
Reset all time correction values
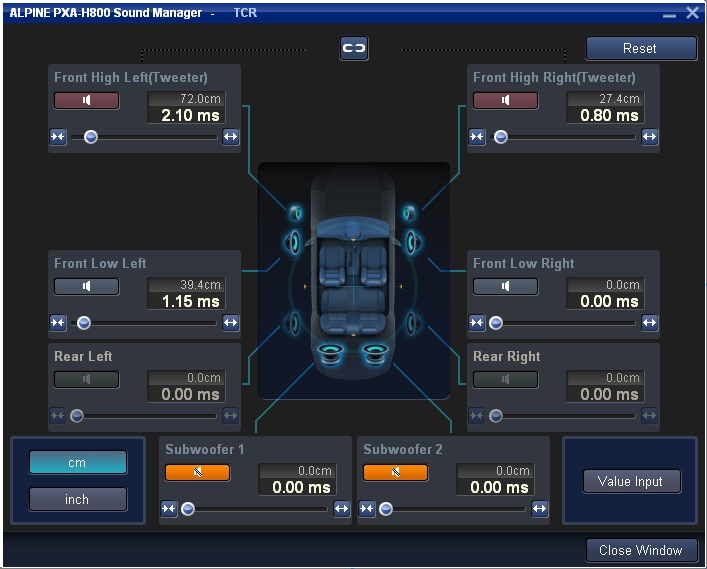pyautogui.click(x=641, y=48)
